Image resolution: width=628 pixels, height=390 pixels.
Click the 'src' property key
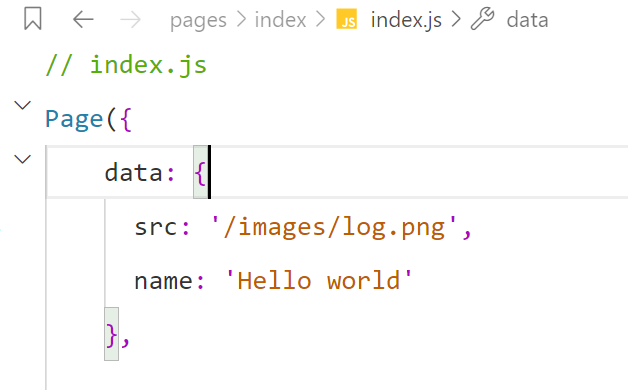tap(156, 227)
